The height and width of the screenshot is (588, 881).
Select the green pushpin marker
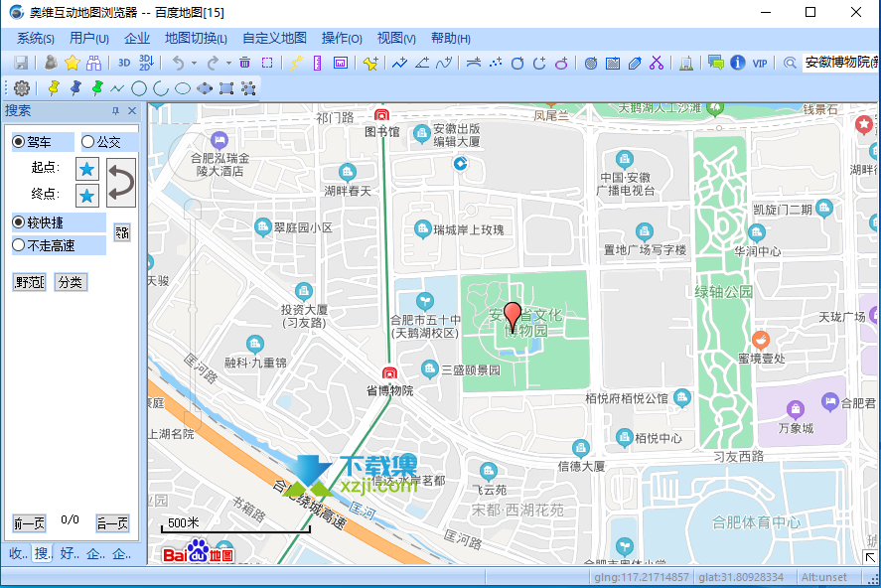click(97, 88)
